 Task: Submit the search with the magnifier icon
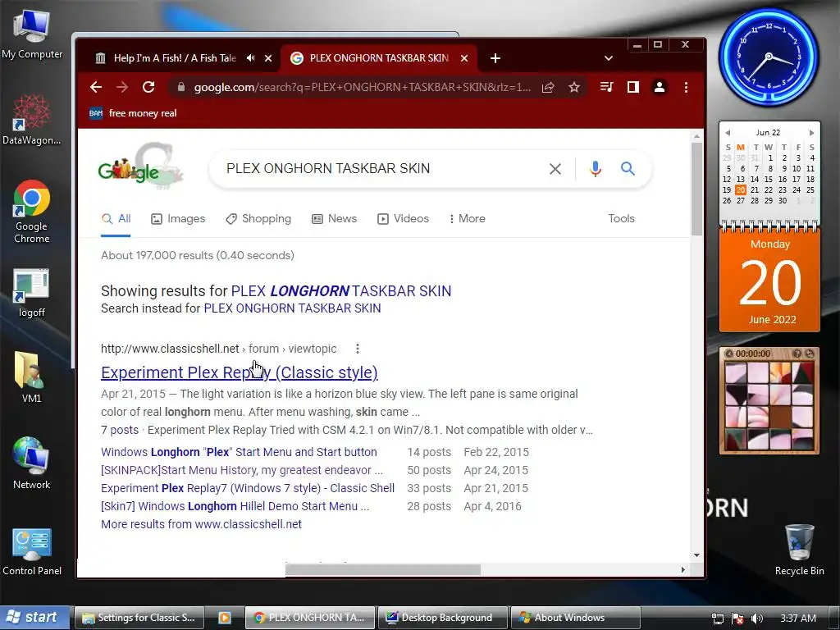click(628, 169)
